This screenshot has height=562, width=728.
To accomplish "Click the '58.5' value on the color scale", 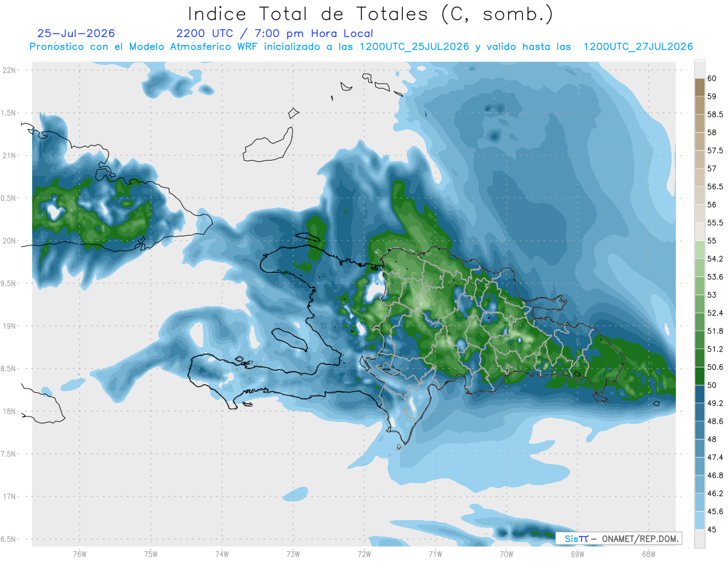I will click(716, 115).
